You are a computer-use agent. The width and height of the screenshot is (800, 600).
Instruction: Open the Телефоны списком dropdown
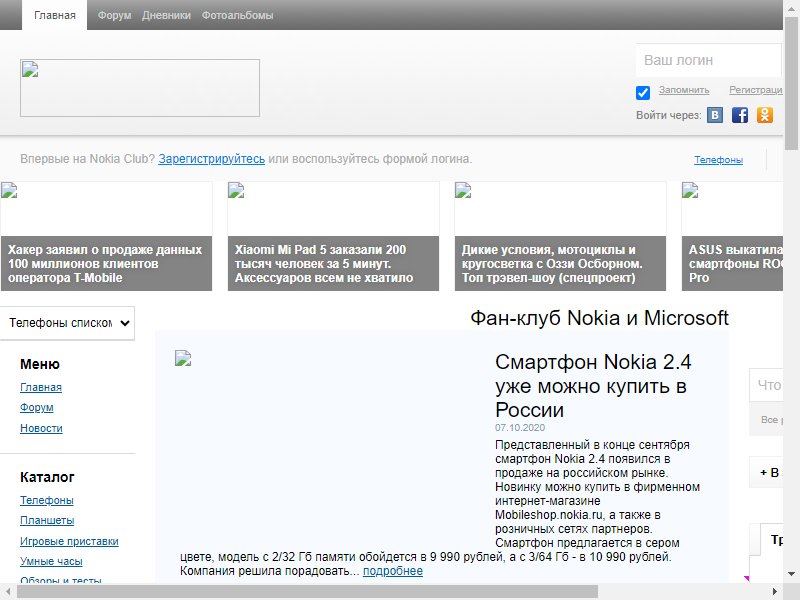click(x=67, y=323)
